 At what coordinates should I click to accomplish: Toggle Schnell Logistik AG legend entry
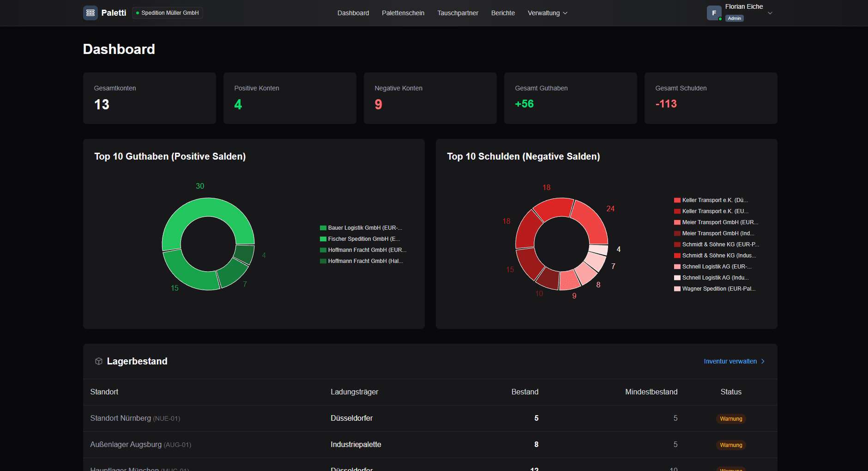point(713,266)
